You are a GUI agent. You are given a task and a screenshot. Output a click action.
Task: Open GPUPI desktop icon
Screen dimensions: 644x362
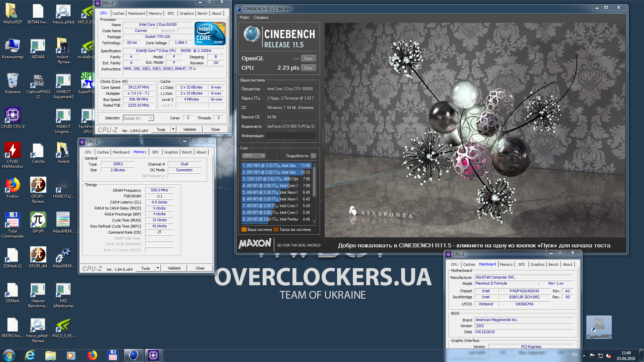click(38, 223)
